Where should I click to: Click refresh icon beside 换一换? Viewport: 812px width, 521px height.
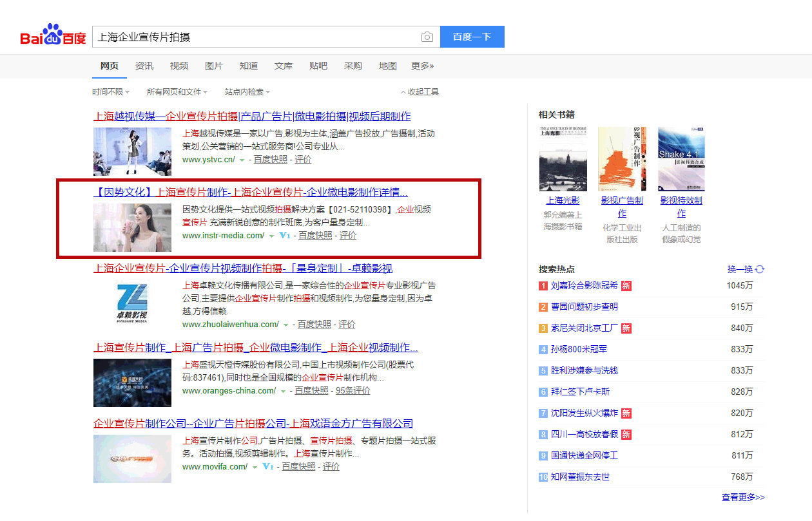(760, 269)
